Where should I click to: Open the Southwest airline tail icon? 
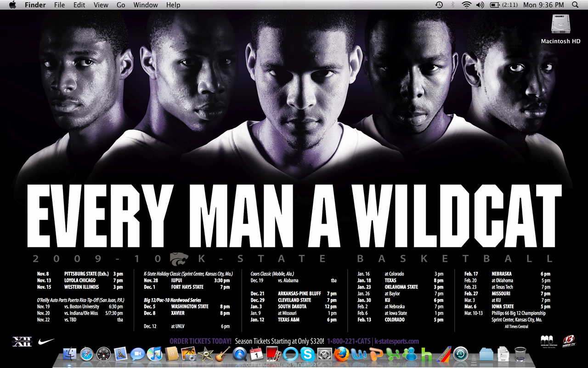(x=443, y=354)
